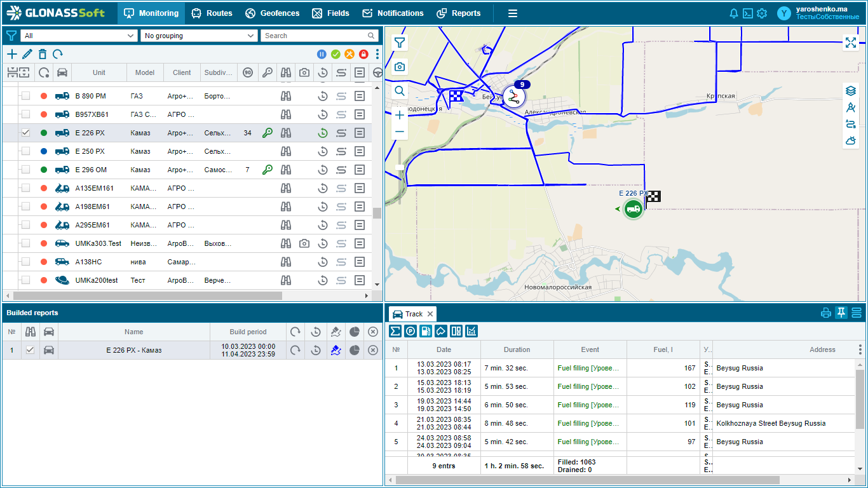Viewport: 868px width, 488px height.
Task: Check the box for unit A138HC
Action: [25, 262]
